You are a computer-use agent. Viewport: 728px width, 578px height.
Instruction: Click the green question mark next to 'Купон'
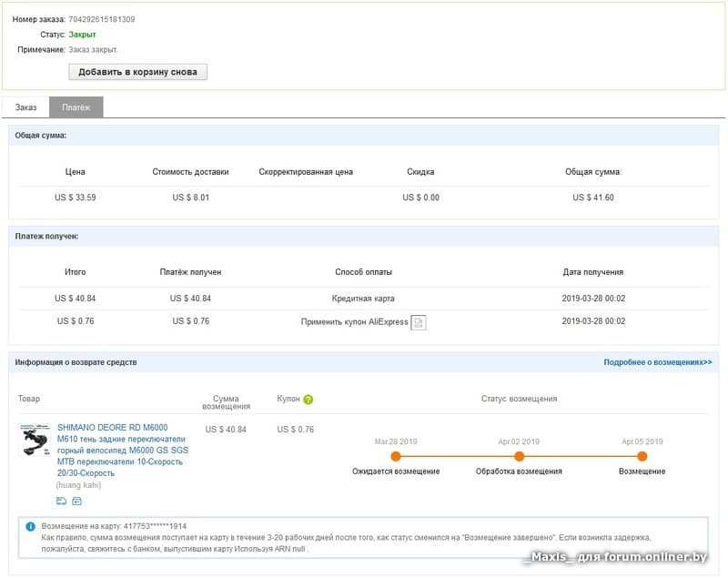[x=308, y=400]
